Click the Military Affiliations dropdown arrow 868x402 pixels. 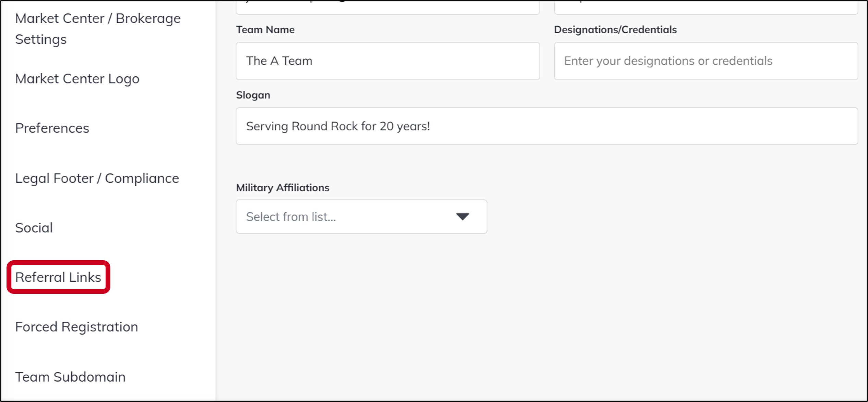tap(462, 216)
